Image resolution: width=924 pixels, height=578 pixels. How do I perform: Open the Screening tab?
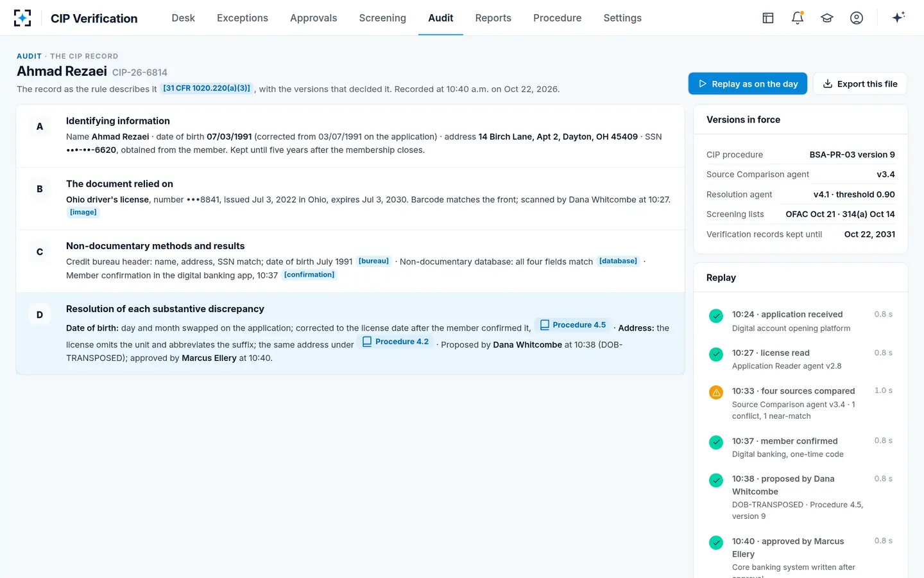coord(382,18)
